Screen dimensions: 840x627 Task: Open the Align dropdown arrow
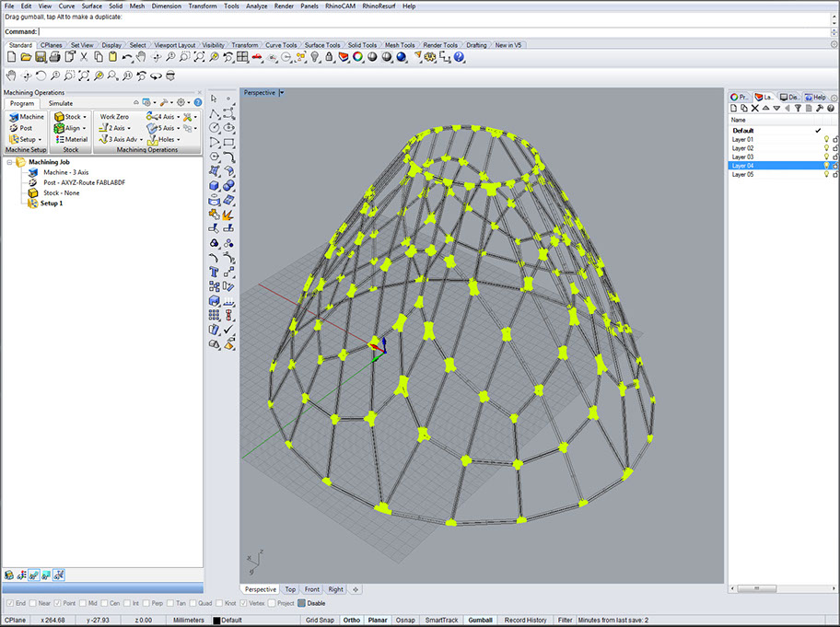[x=84, y=129]
